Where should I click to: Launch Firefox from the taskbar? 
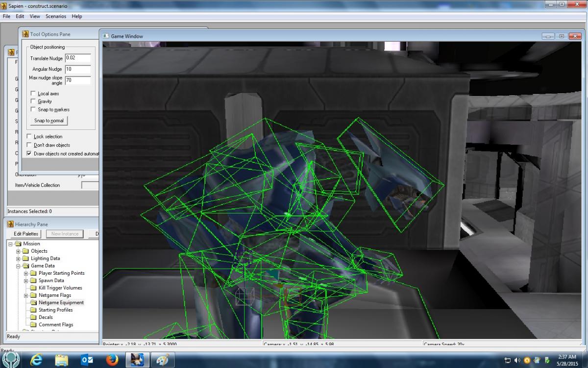(112, 360)
